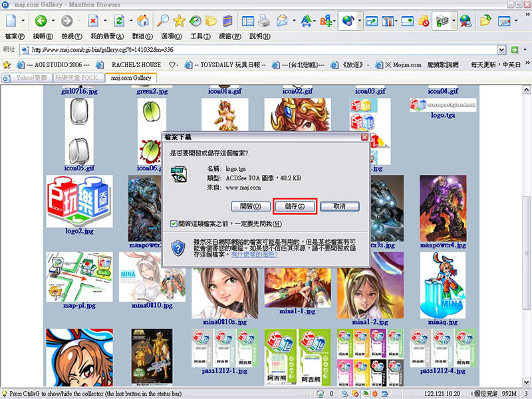Open Favorites star icon in toolbar
This screenshot has height=399, width=532.
tap(179, 21)
